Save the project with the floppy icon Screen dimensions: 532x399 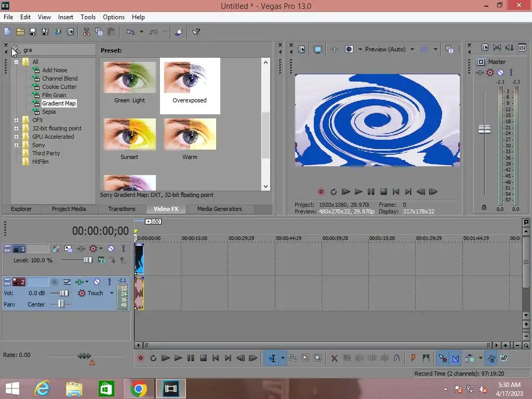[x=33, y=32]
